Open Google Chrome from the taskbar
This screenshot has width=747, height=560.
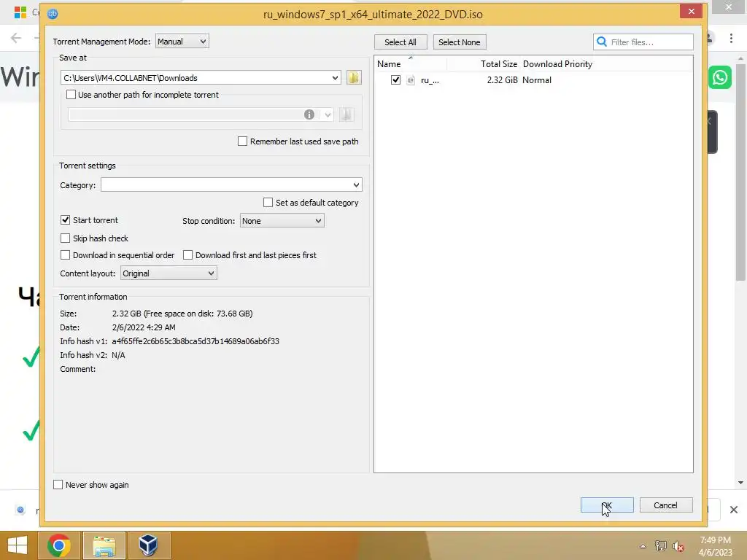point(59,545)
